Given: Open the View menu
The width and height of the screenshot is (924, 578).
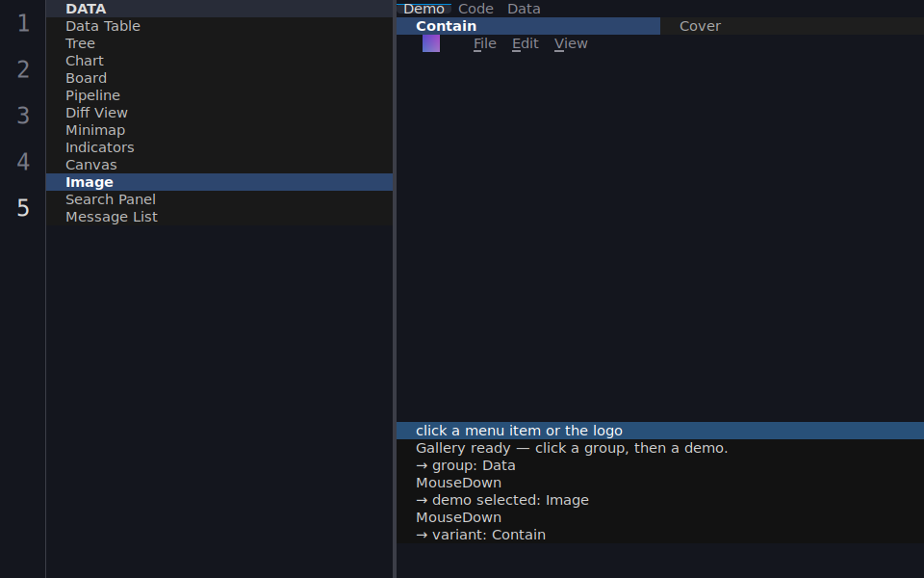Looking at the screenshot, I should [x=571, y=43].
